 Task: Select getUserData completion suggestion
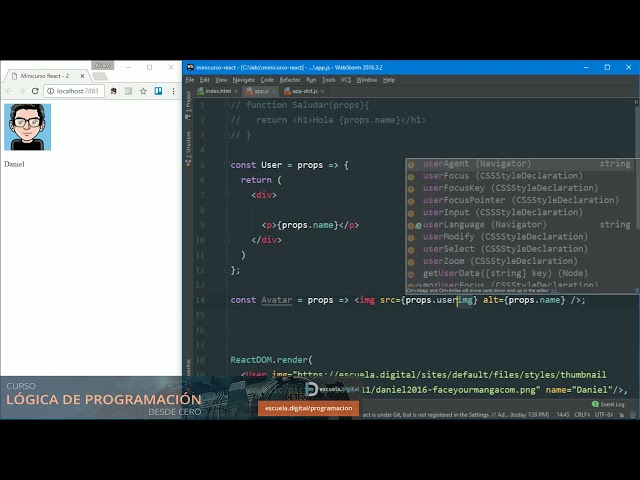click(520, 273)
